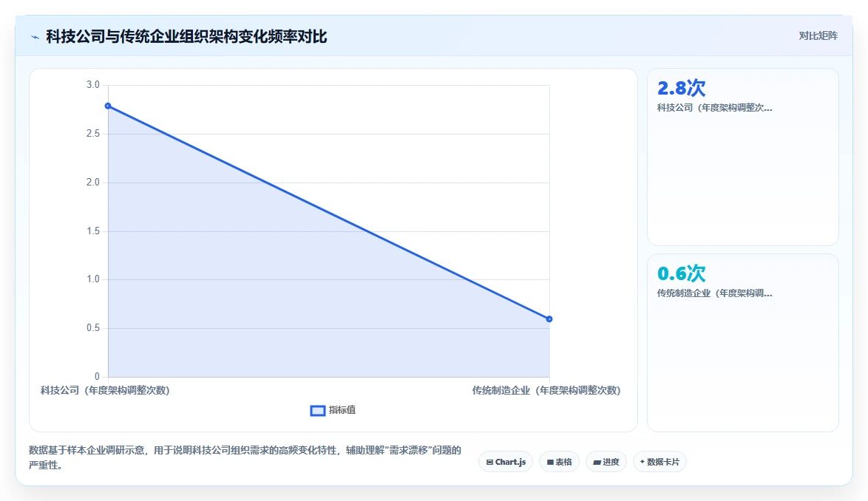Click the 传统制造企业 card subtitle
Viewport: 868px width, 501px height.
[715, 293]
